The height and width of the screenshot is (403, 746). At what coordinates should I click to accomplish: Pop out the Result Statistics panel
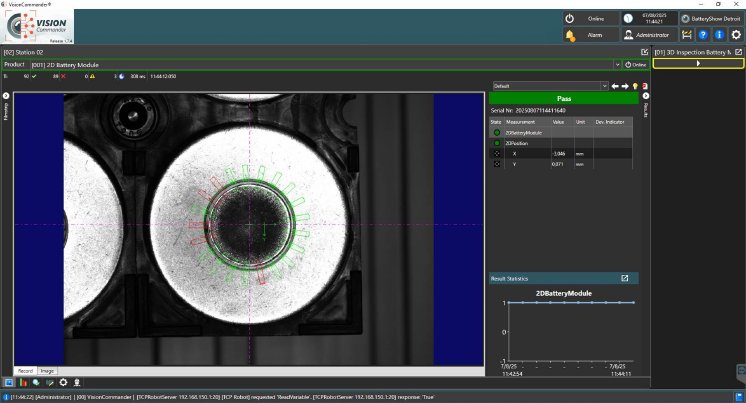coord(625,278)
